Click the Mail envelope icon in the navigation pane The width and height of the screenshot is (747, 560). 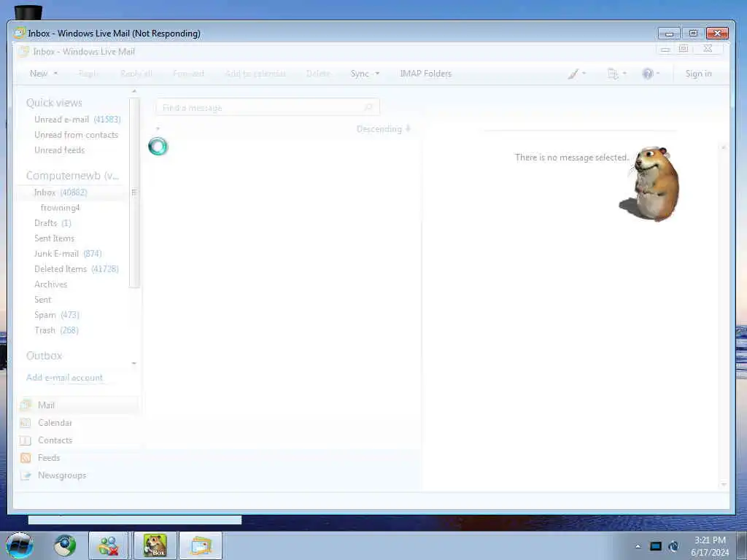pyautogui.click(x=26, y=405)
